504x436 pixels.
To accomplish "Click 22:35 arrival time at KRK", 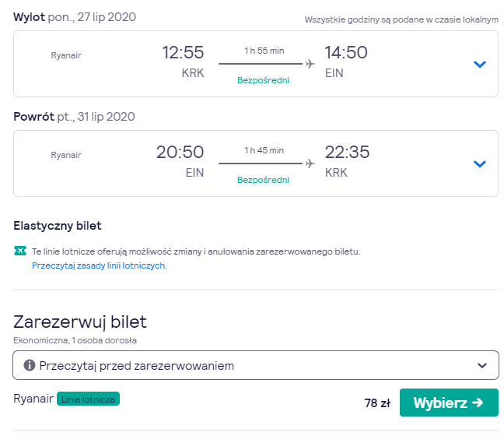I will (x=347, y=152).
